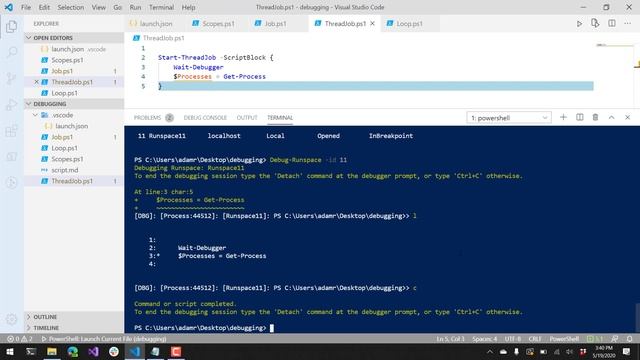This screenshot has height=360, width=640.
Task: Open the Selection menu
Action: (71, 7)
